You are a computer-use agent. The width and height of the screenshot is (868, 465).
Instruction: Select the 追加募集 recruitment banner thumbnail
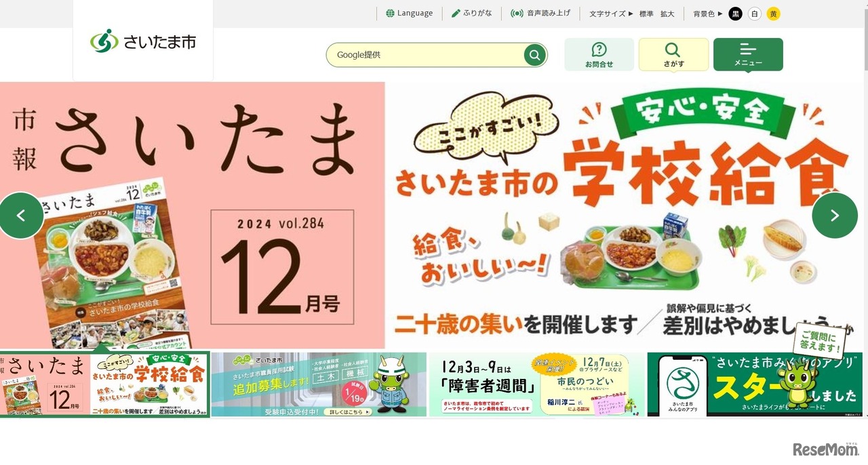click(319, 384)
